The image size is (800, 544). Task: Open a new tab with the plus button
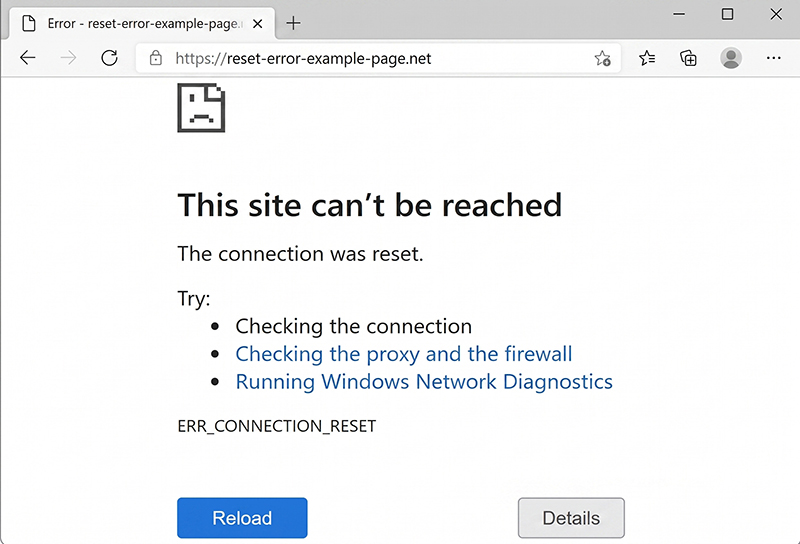coord(294,23)
